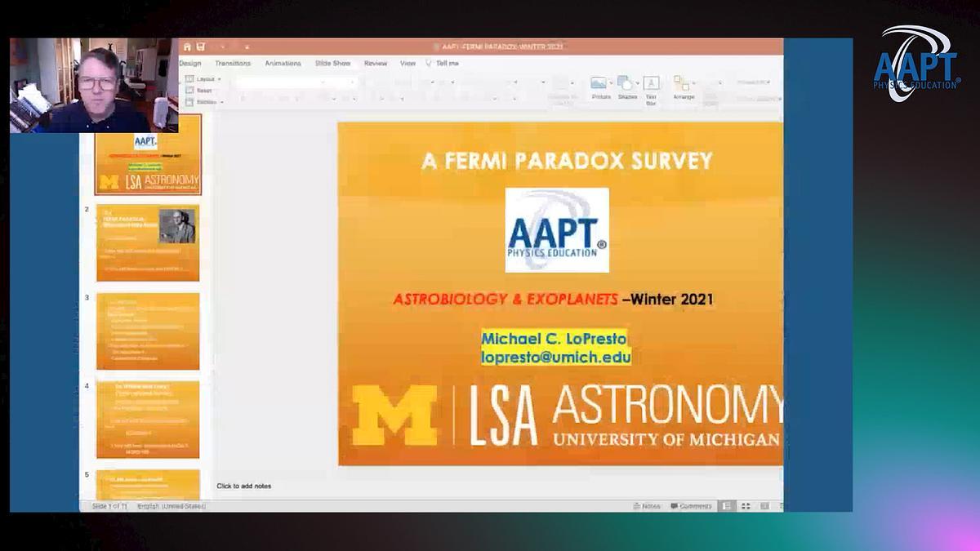The width and height of the screenshot is (980, 551).
Task: Switch to Normal view icon
Action: [x=727, y=506]
